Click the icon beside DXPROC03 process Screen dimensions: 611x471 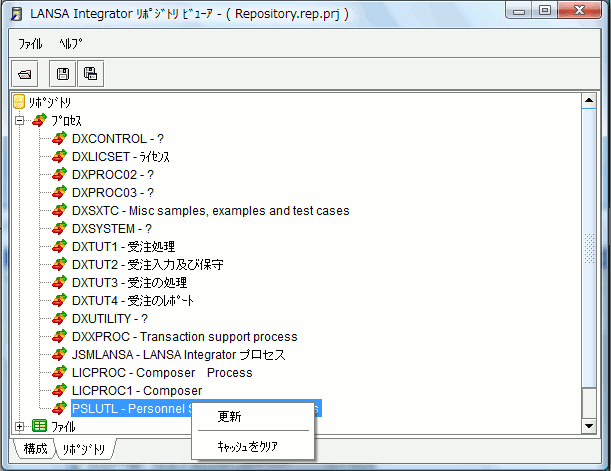(x=59, y=192)
